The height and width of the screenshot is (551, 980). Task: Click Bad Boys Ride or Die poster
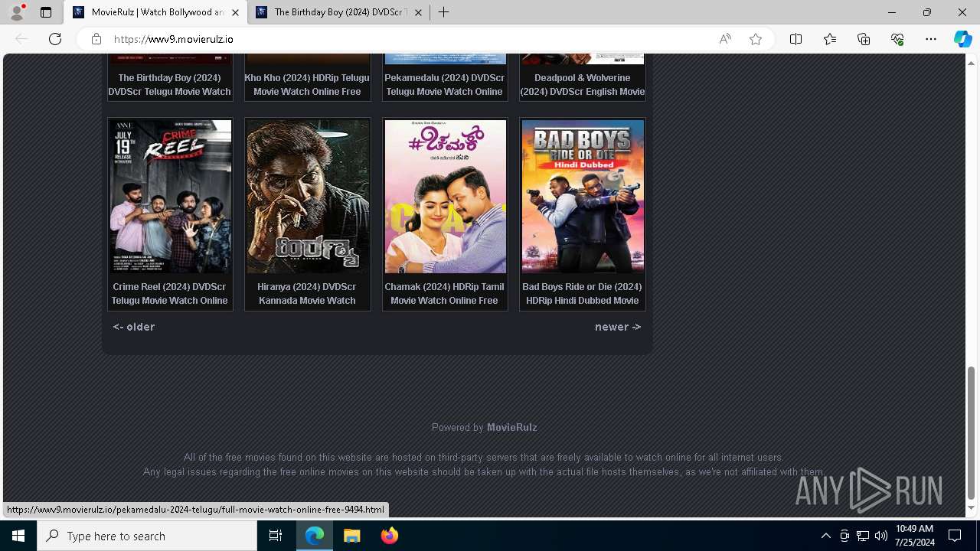[582, 196]
